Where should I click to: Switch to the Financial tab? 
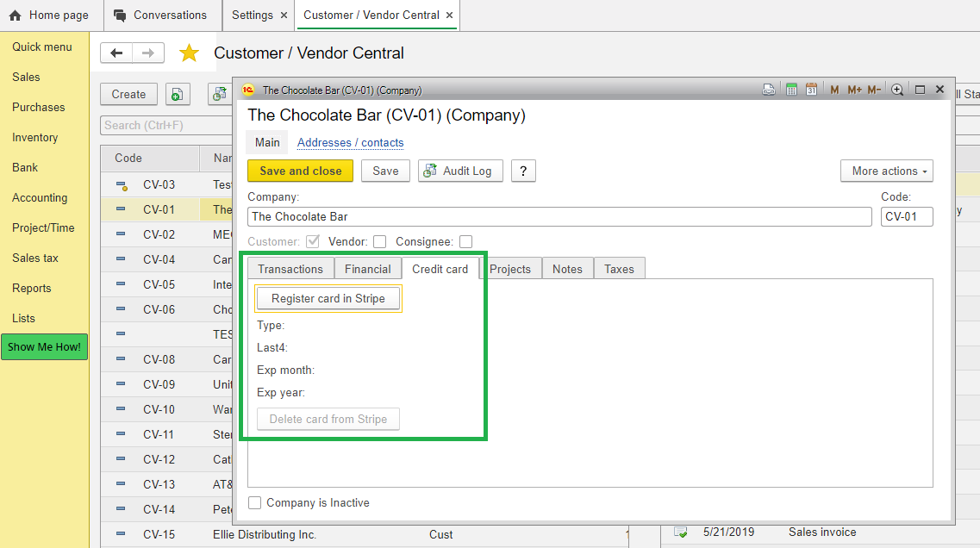click(x=367, y=269)
